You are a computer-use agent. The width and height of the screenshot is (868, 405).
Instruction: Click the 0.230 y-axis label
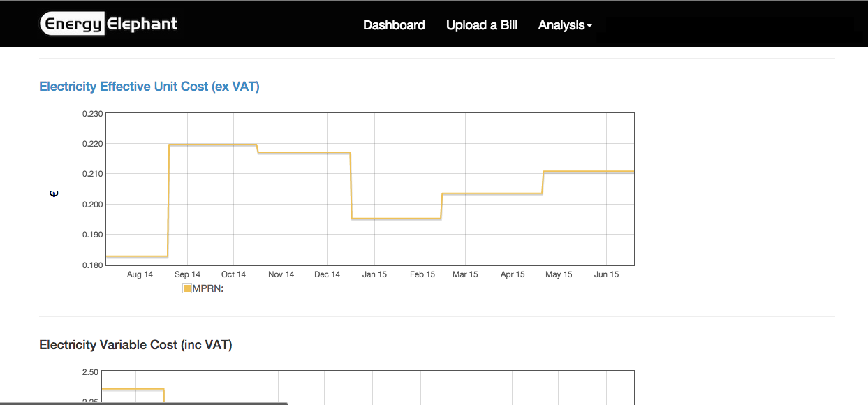(x=92, y=113)
